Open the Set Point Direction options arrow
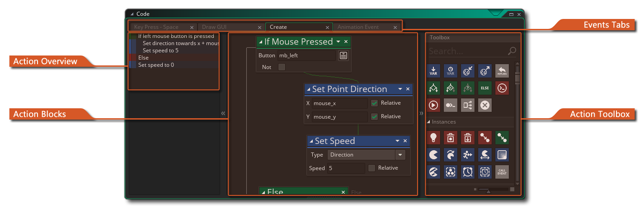Image resolution: width=644 pixels, height=208 pixels. pyautogui.click(x=400, y=89)
